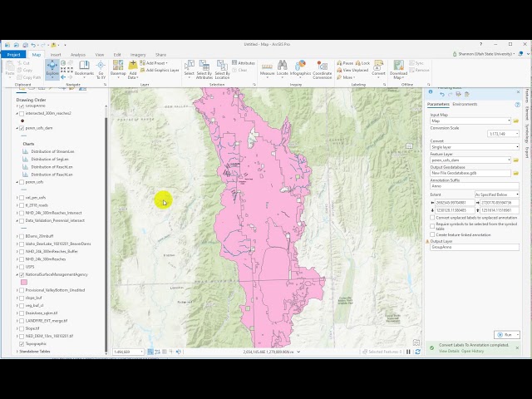Open Select By Attributes
This screenshot has height=399, width=532.
coord(204,69)
